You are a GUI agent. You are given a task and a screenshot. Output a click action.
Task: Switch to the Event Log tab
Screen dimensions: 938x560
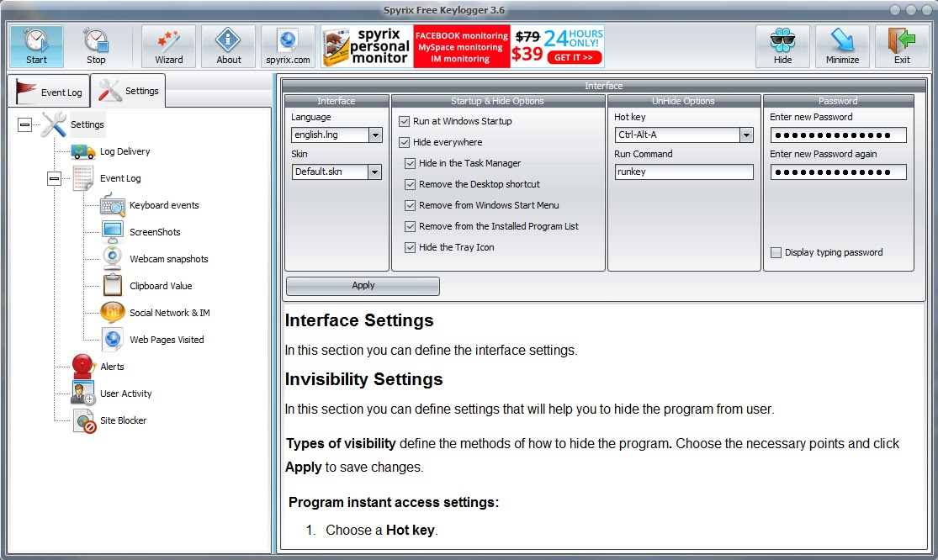[49, 92]
